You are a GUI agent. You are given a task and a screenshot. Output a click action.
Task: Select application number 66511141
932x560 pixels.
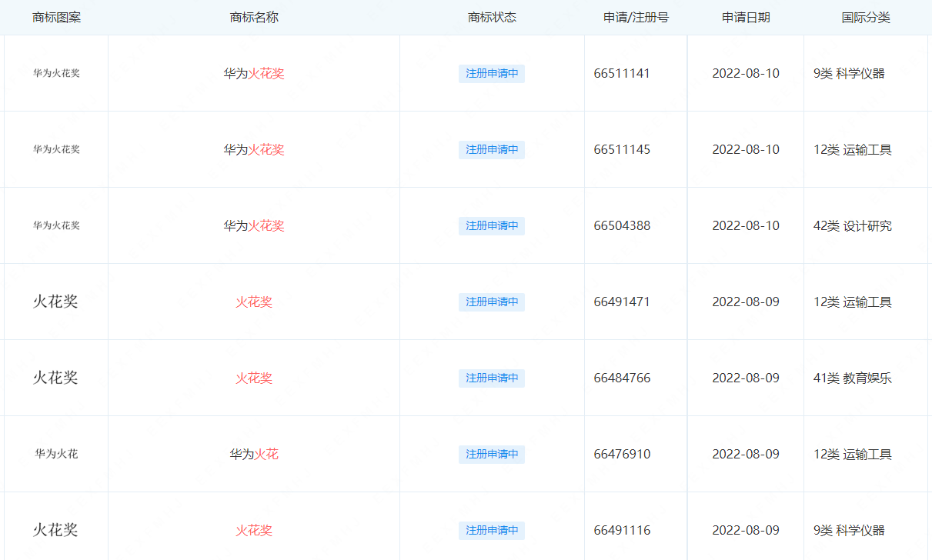pos(622,74)
